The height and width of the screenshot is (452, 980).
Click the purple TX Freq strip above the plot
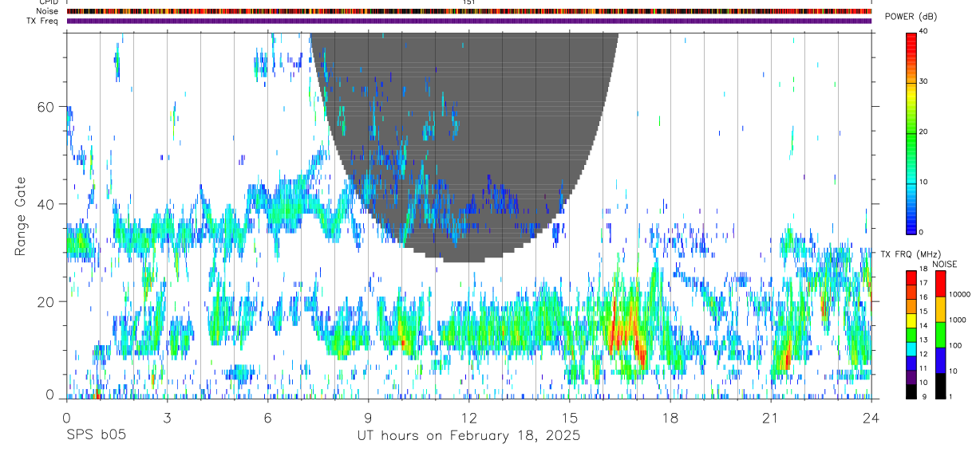tap(468, 21)
